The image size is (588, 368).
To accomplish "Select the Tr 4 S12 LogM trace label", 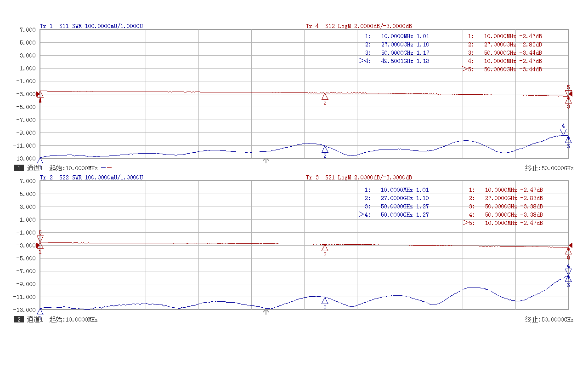I will [x=359, y=26].
